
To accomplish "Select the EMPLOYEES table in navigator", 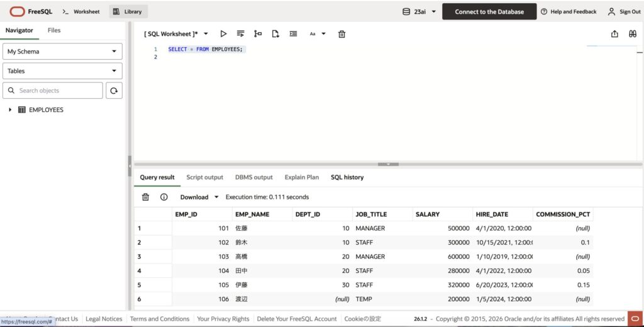I will click(x=46, y=109).
